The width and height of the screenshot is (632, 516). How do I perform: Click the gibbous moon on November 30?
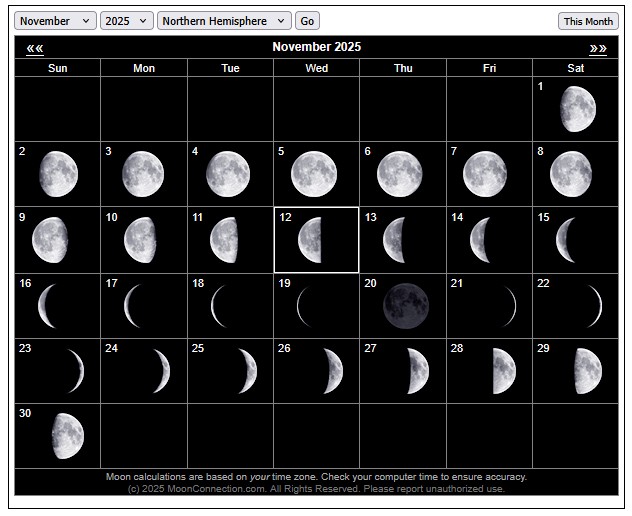(x=66, y=436)
